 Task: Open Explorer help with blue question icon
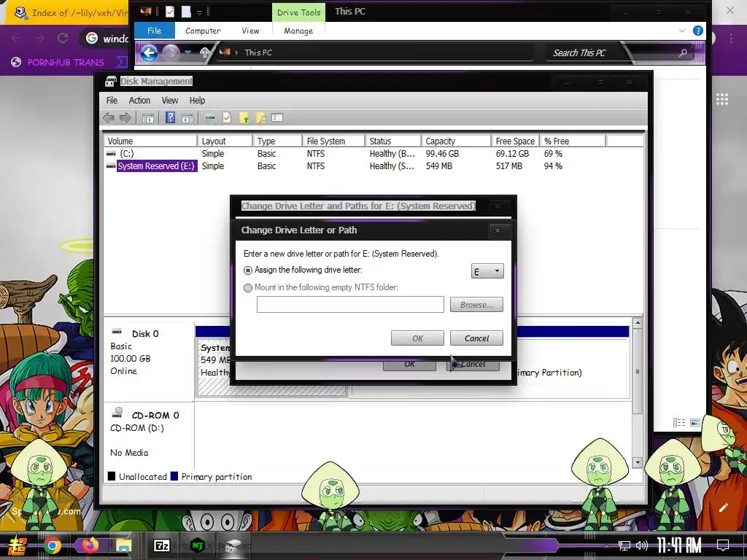tap(698, 31)
